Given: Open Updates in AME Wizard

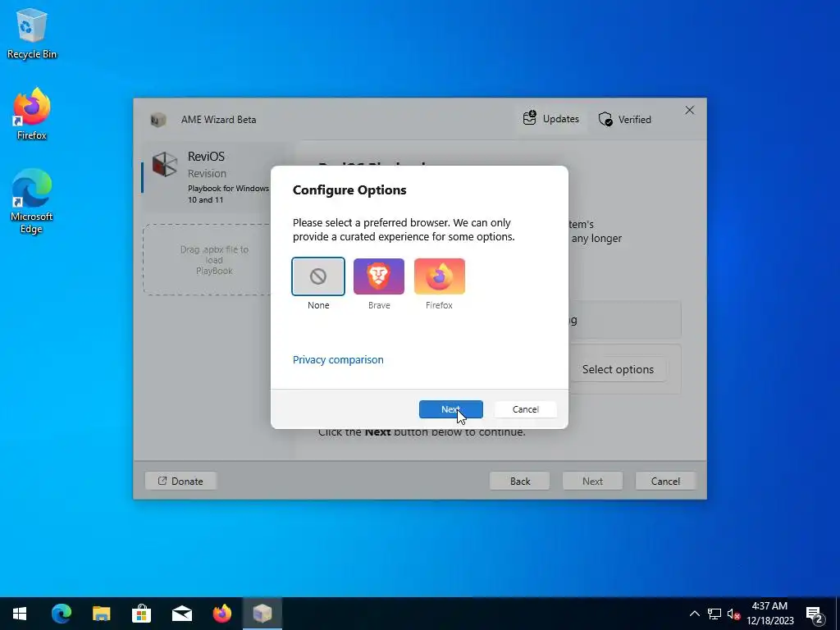Looking at the screenshot, I should point(551,118).
